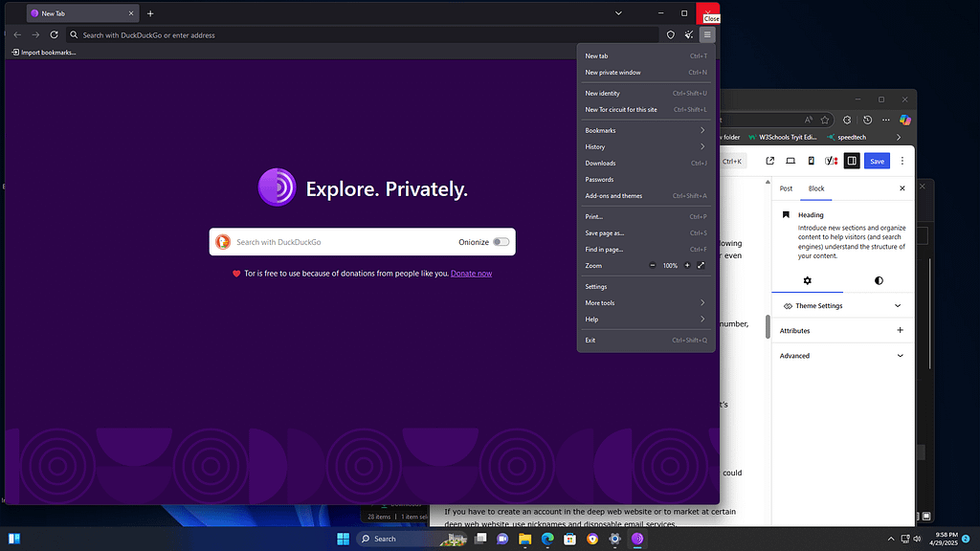Choose New Tor circuit for this site
The width and height of the screenshot is (980, 551).
point(646,109)
